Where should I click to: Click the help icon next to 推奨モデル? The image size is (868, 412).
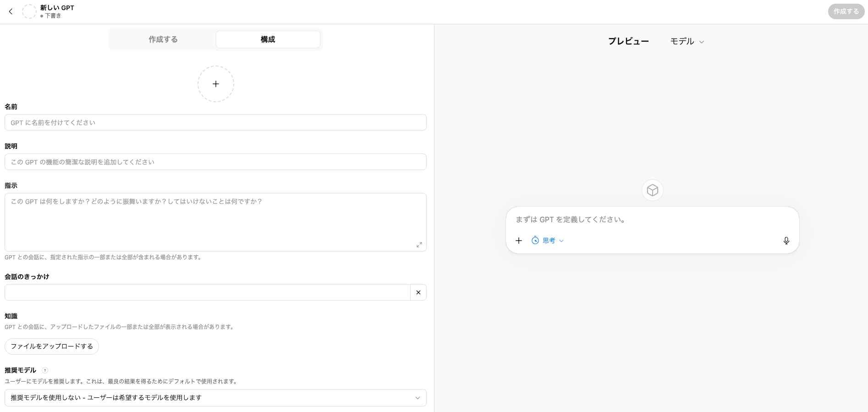pos(45,370)
